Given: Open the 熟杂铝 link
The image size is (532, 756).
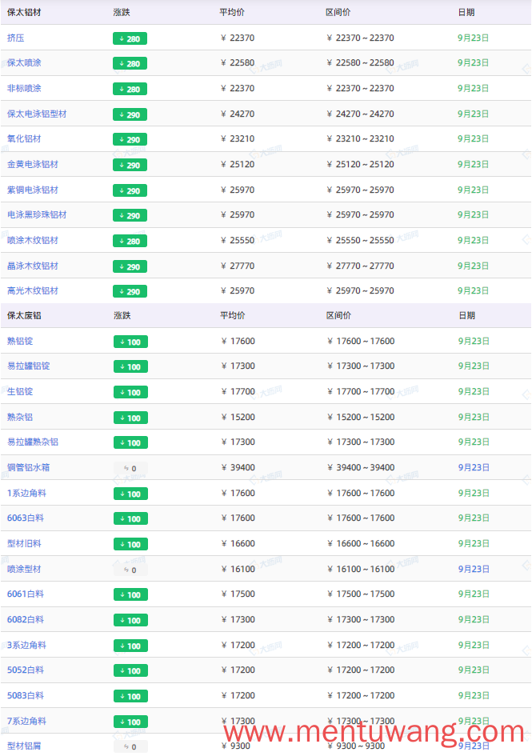Looking at the screenshot, I should (20, 417).
